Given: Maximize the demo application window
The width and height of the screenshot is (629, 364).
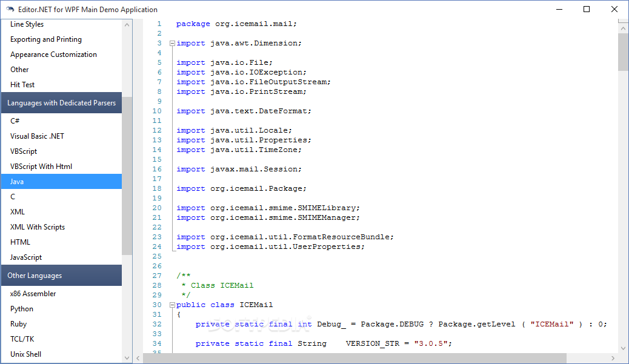Looking at the screenshot, I should pyautogui.click(x=587, y=9).
